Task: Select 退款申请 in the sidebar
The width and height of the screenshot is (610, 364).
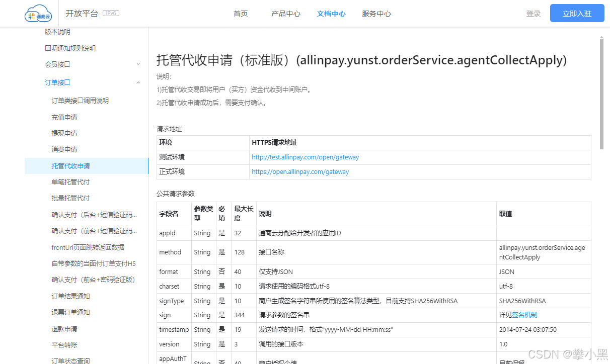Action: point(64,329)
